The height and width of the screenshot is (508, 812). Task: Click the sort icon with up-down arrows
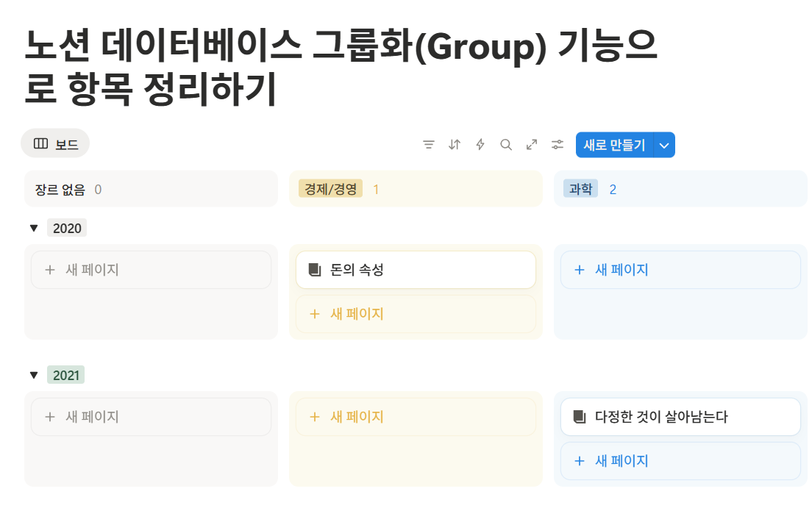click(454, 145)
